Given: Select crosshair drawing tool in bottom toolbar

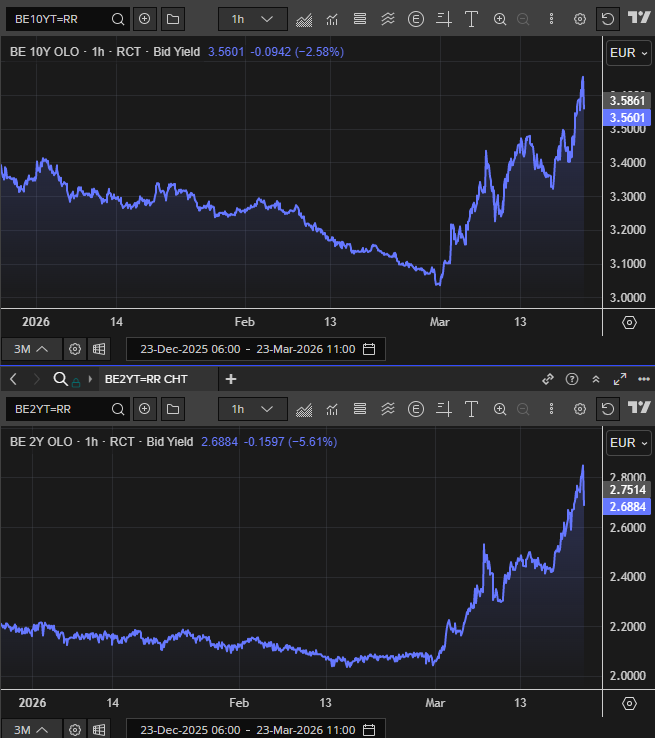Looking at the screenshot, I should [x=444, y=409].
